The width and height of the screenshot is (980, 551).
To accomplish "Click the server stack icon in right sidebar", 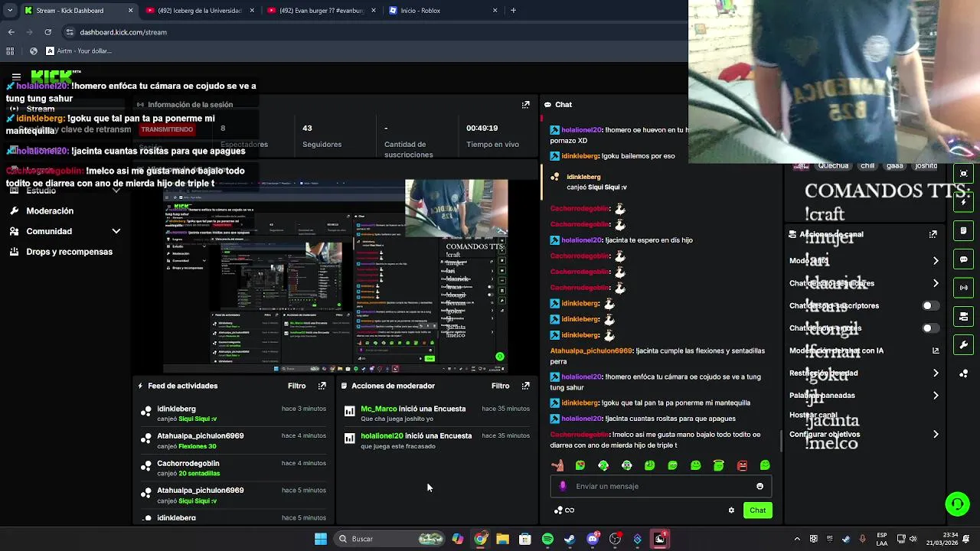I will pyautogui.click(x=964, y=316).
